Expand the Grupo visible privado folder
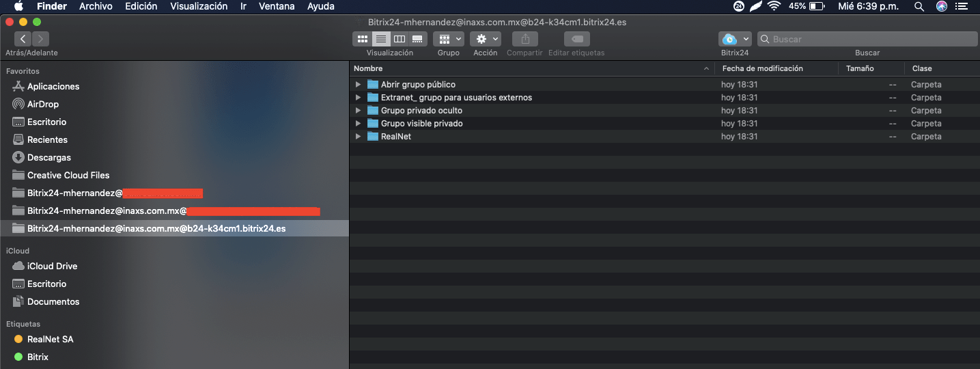 (x=358, y=124)
